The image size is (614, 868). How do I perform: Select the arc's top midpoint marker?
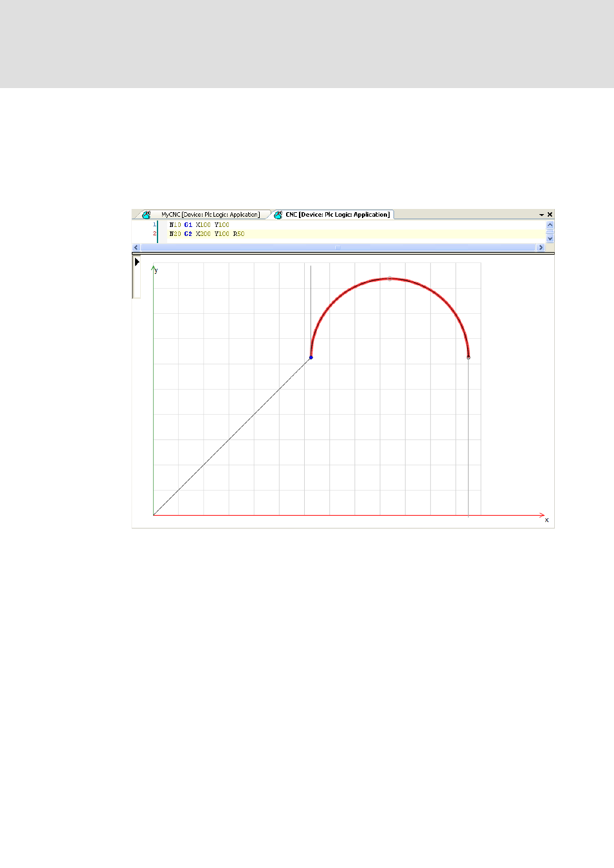(390, 278)
